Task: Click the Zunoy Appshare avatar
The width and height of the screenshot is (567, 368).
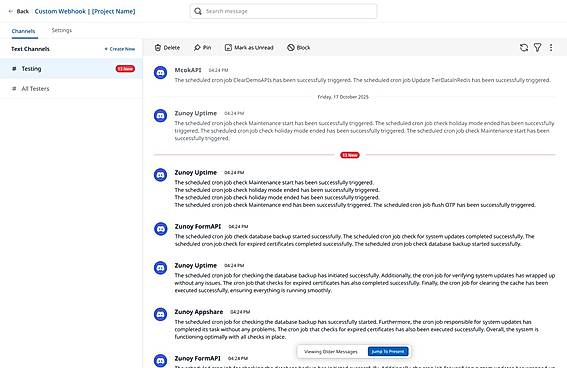Action: click(x=161, y=314)
